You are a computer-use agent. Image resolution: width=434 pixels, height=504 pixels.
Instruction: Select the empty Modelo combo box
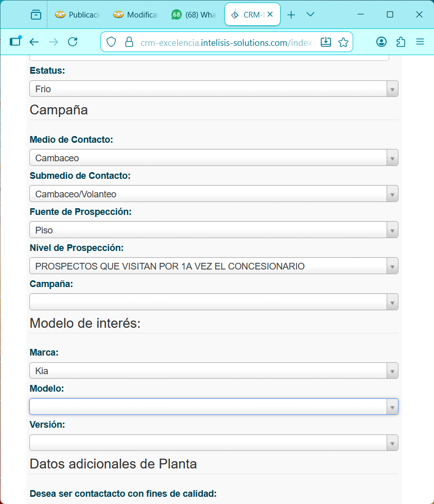coord(213,407)
